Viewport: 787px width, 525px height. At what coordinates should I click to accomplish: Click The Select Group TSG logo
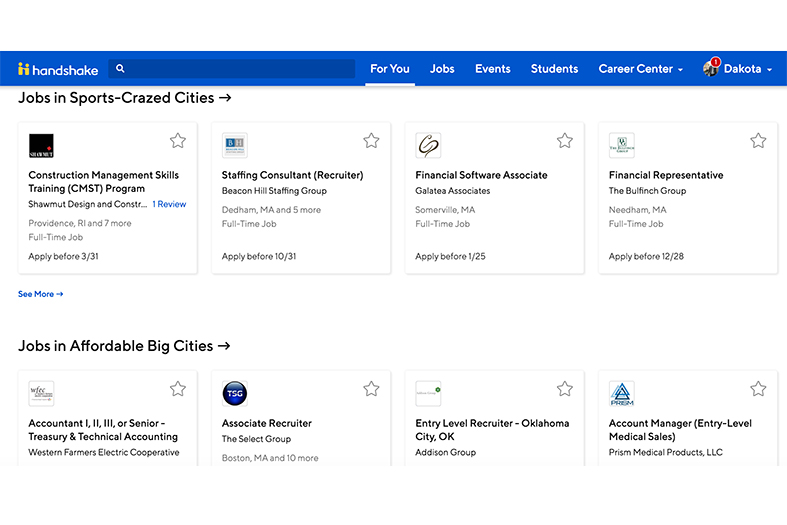[235, 393]
